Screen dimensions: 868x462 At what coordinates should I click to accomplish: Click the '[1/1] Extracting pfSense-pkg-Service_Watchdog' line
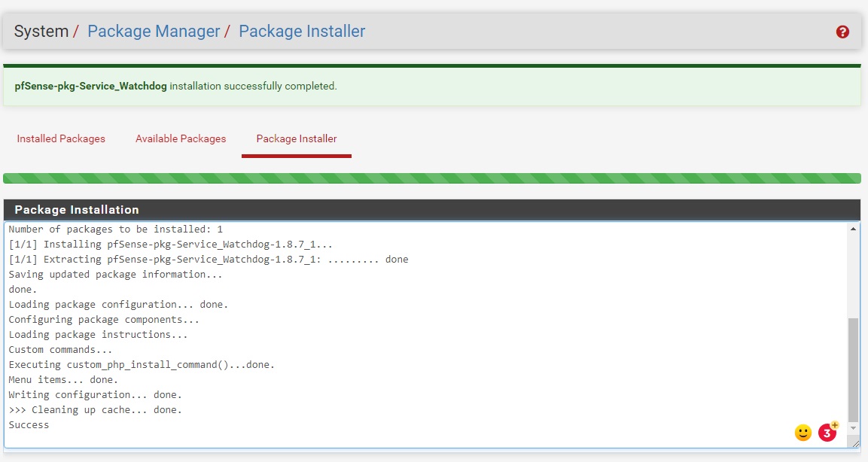click(x=209, y=260)
